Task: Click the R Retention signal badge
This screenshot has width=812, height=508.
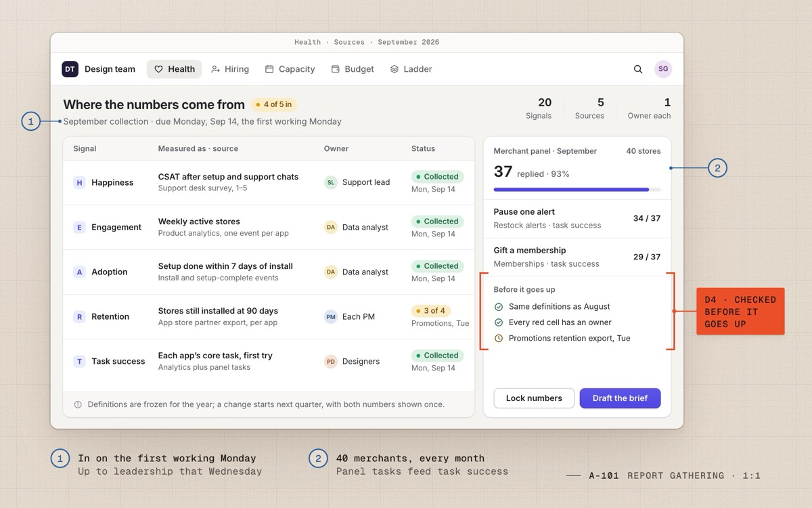Action: [x=79, y=316]
